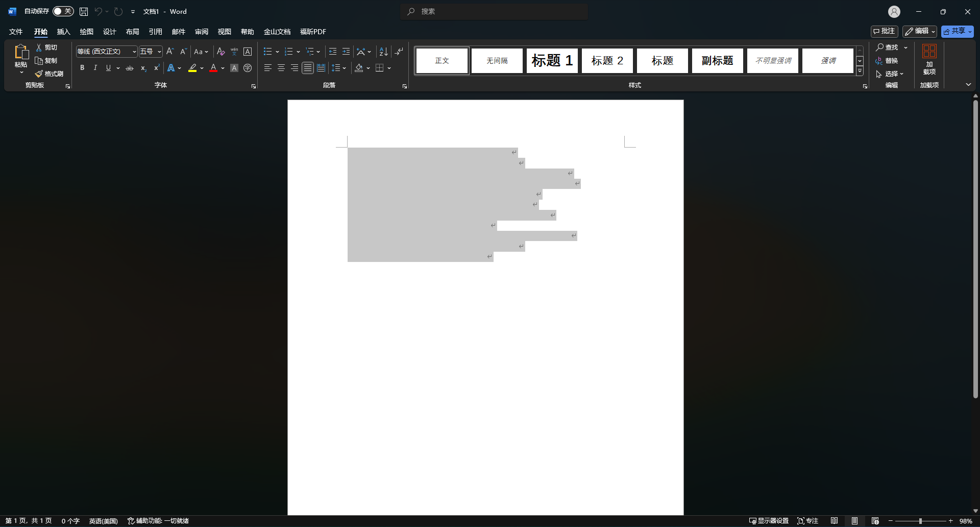Screen dimensions: 980x527
Task: Apply Heading 1 (标题 1) style
Action: point(552,61)
